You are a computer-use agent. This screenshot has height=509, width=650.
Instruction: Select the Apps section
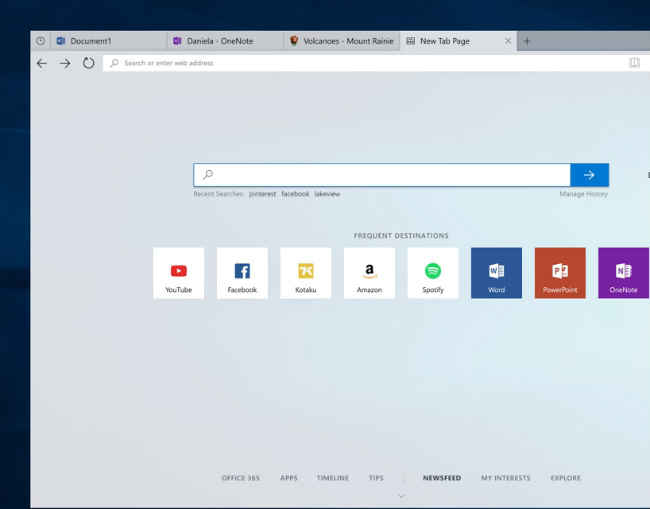289,478
